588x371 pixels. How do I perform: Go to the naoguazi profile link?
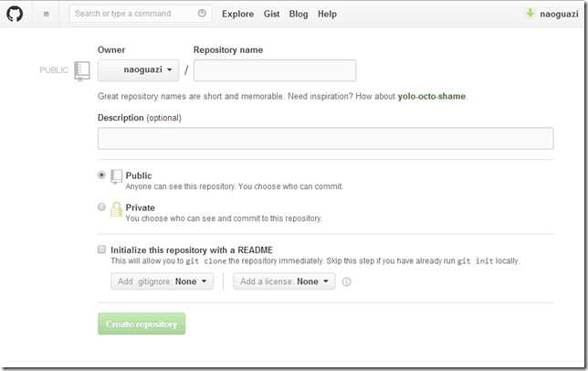pyautogui.click(x=559, y=14)
